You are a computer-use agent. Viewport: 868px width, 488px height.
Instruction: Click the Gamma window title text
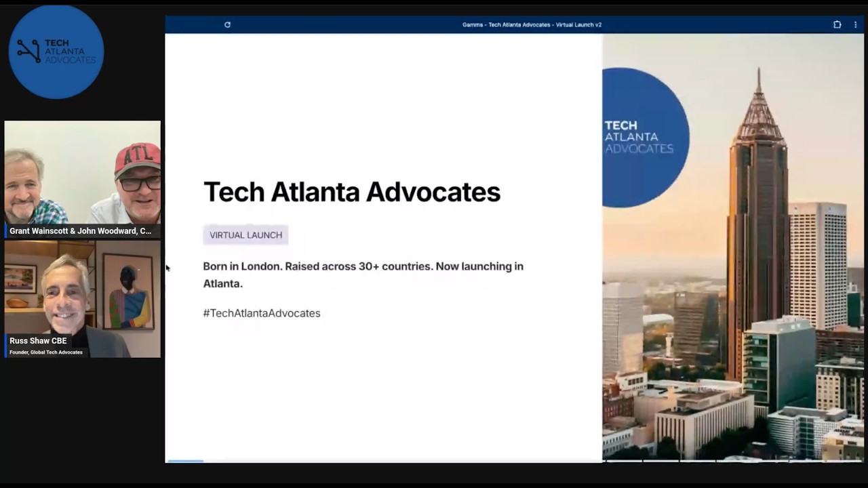pos(532,24)
